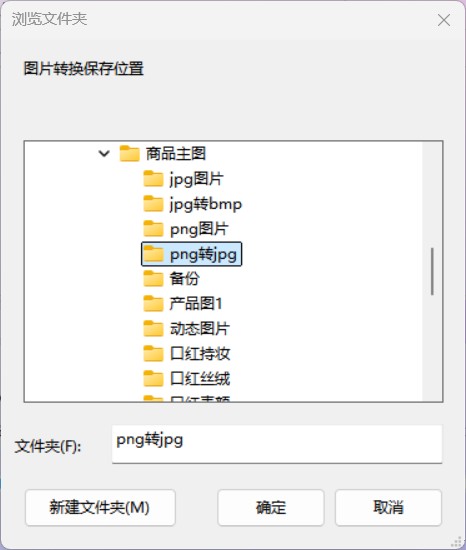Screen dimensions: 466x550
Task: Click 新建文件夹(M) button
Action: tap(100, 507)
